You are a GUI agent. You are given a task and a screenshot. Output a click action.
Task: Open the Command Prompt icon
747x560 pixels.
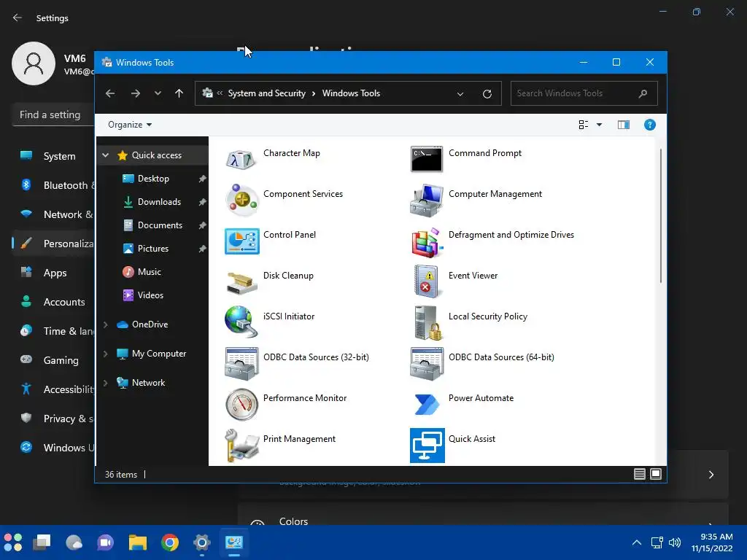pos(426,159)
